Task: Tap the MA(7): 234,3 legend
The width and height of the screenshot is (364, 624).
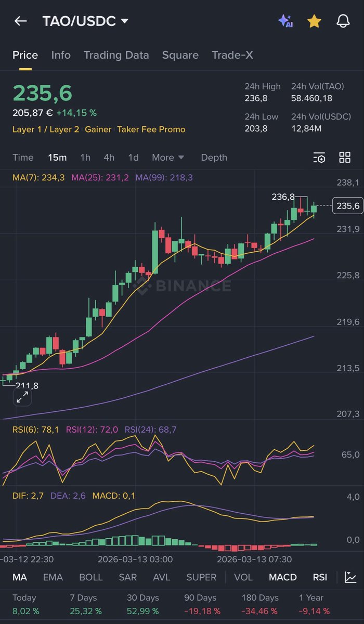Action: point(38,177)
